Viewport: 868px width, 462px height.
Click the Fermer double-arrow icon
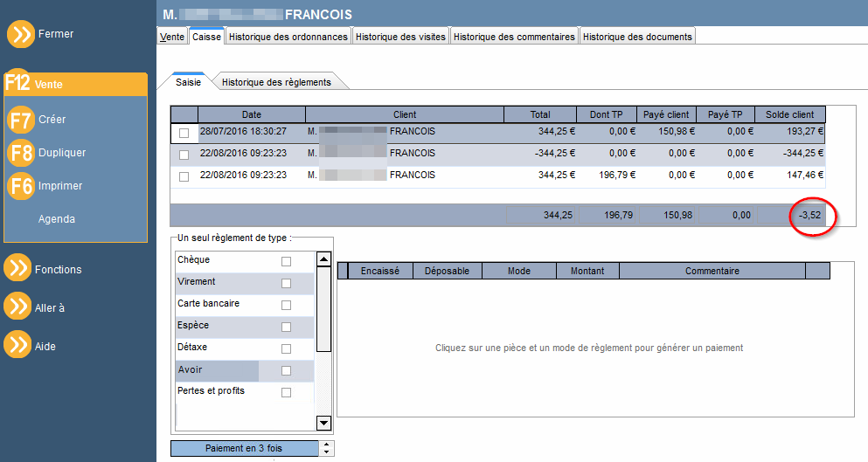(x=21, y=34)
